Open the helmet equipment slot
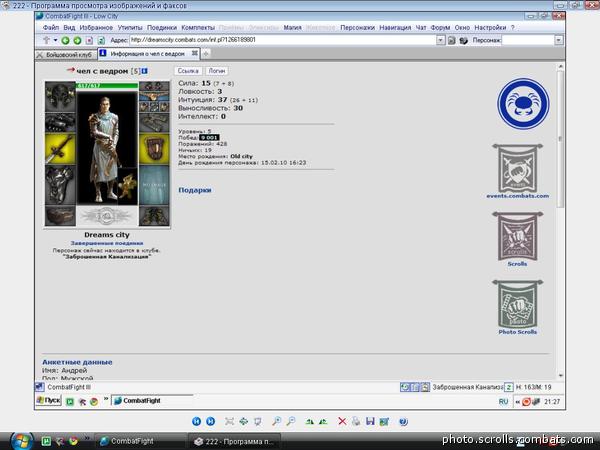The image size is (600, 450). [60, 96]
